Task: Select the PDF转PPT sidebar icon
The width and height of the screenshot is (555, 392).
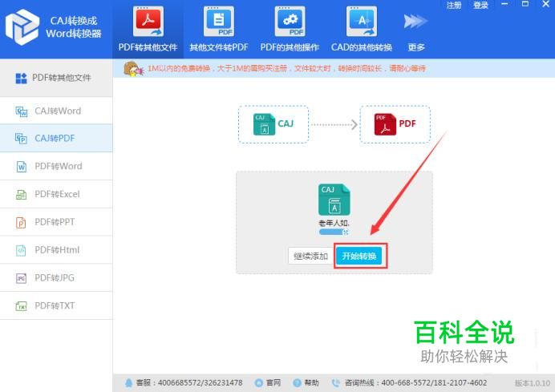Action: 21,222
